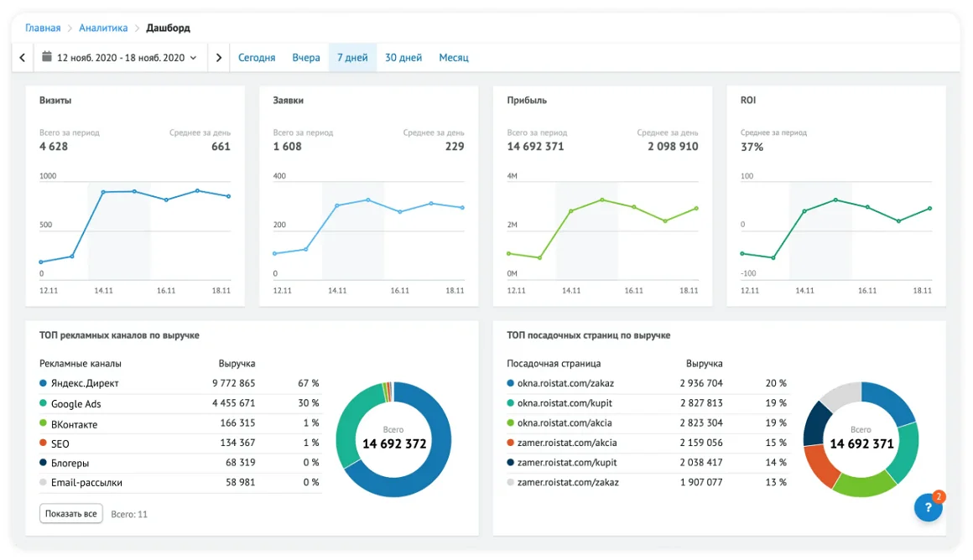Open the help question mark button
Screen dimensions: 973x560
[x=928, y=508]
